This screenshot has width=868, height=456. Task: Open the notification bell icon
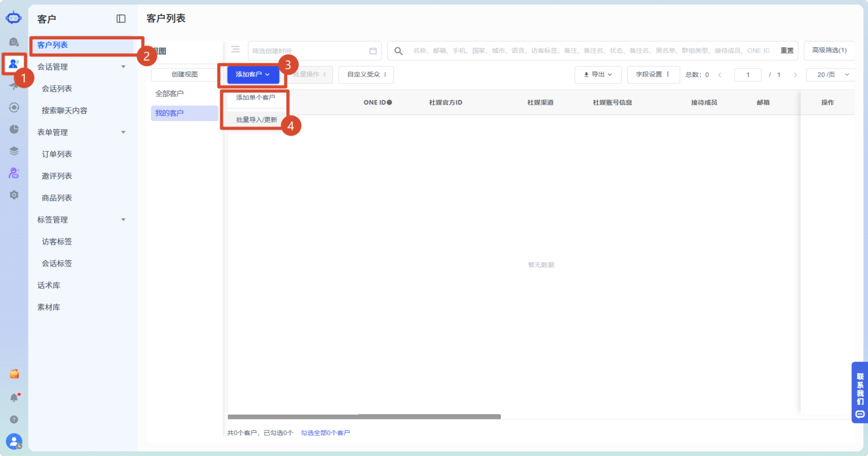point(14,397)
